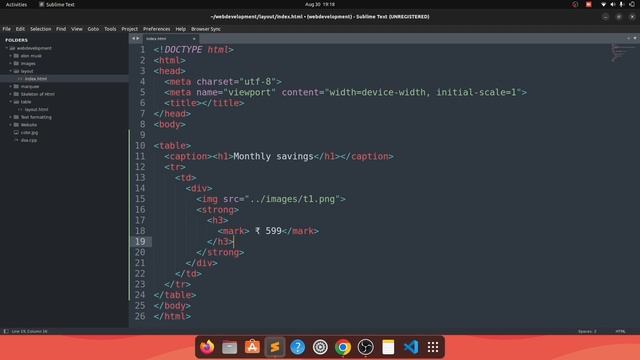
Task: Open the Browser Sync menu
Action: tap(206, 29)
